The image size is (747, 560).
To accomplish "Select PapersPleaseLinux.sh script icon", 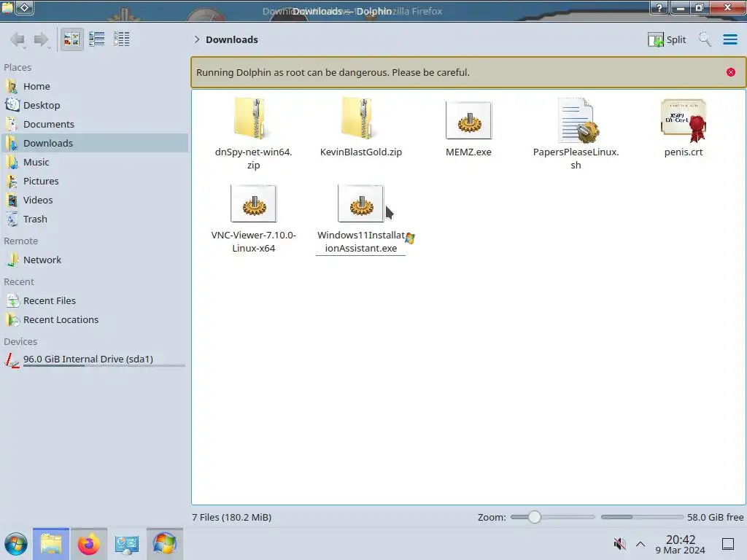I will tap(578, 120).
